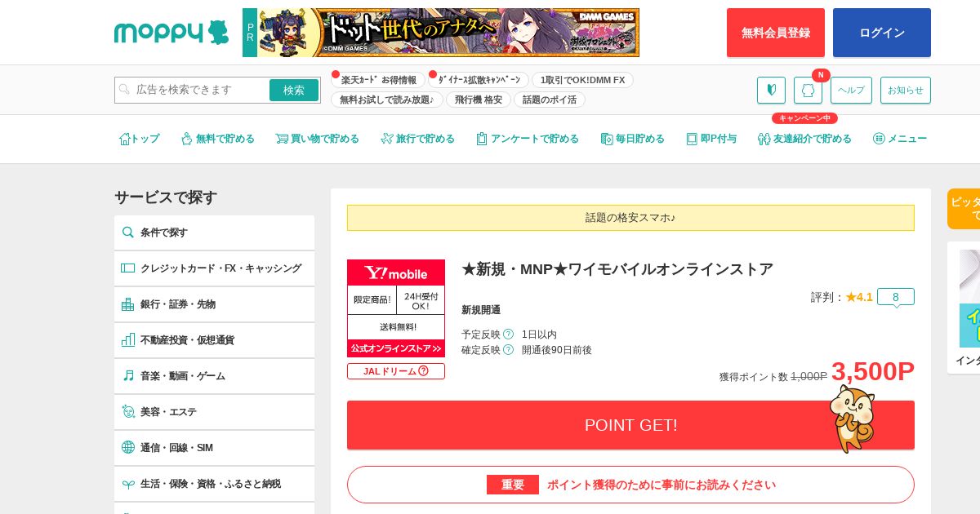Image resolution: width=980 pixels, height=514 pixels.
Task: Click the 確定反映 question mark icon
Action: 508,350
